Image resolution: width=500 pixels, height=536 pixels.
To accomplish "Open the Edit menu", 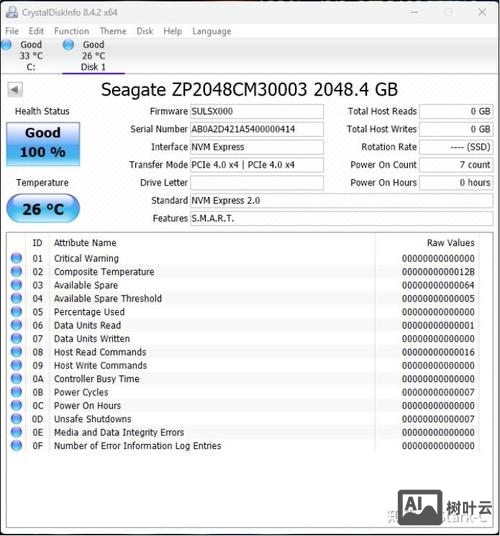I will [36, 31].
